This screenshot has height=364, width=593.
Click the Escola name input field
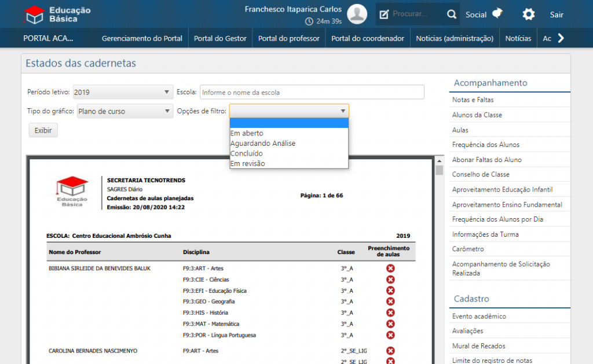coord(312,92)
